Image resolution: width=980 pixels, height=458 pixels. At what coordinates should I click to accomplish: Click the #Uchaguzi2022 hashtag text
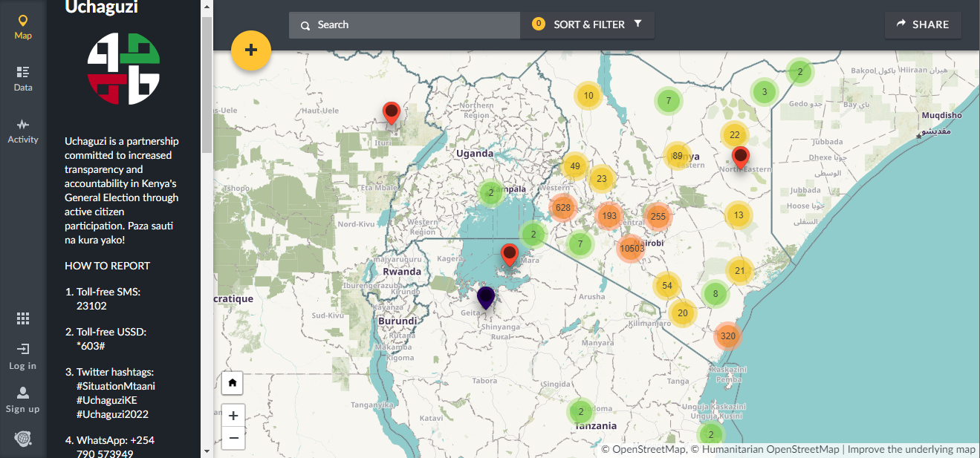pyautogui.click(x=113, y=414)
